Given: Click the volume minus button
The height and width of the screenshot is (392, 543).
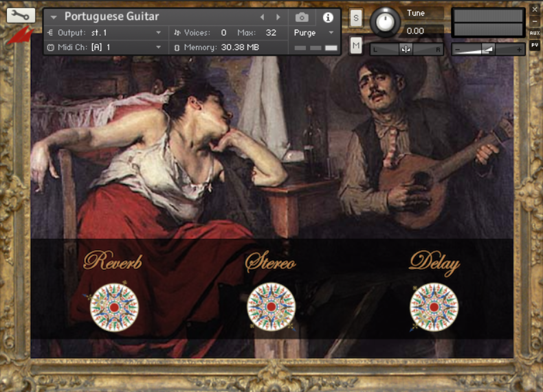Looking at the screenshot, I should pyautogui.click(x=457, y=50).
